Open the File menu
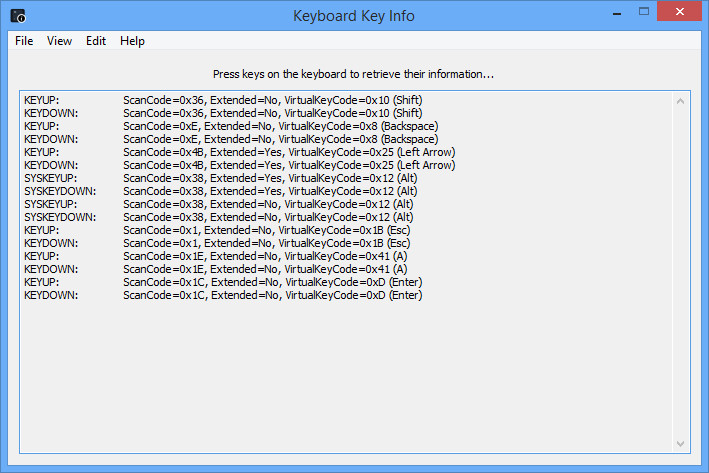The width and height of the screenshot is (709, 473). tap(24, 41)
